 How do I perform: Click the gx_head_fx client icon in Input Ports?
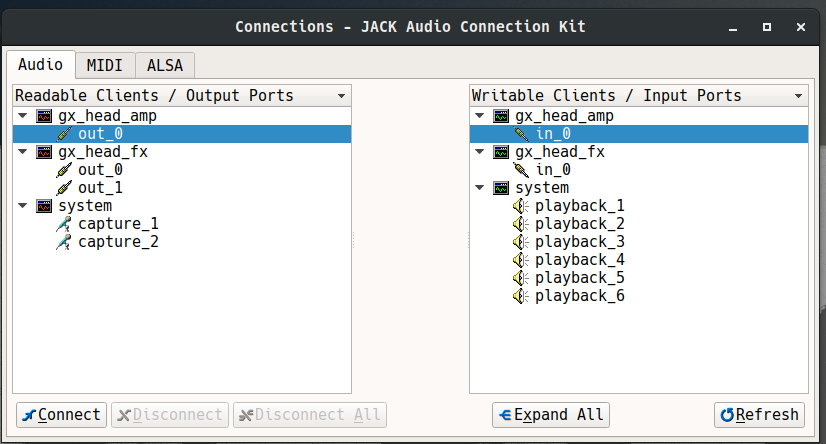point(502,152)
